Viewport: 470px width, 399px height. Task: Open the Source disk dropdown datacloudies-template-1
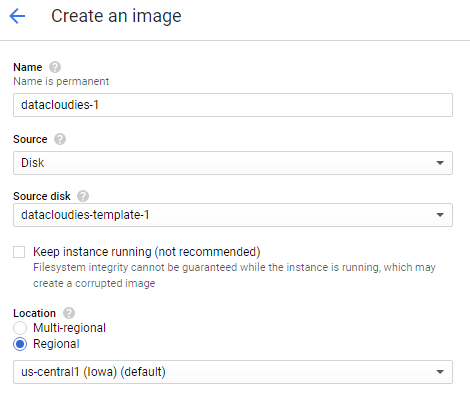(233, 215)
